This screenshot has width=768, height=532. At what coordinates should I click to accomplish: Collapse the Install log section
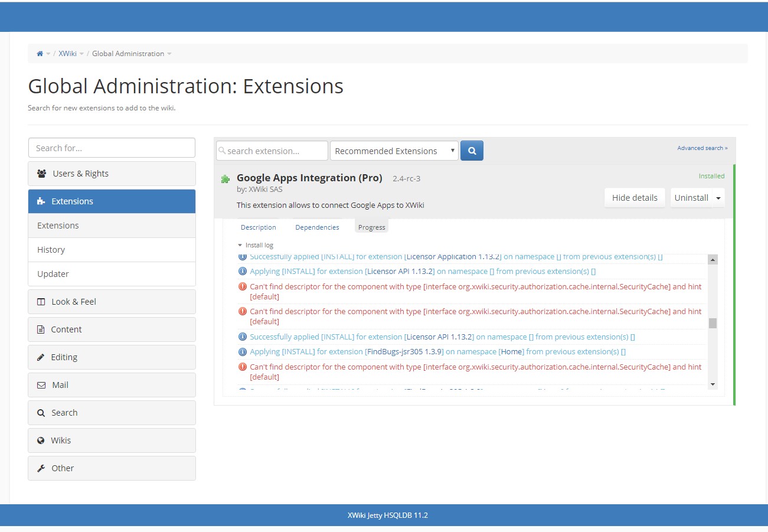click(x=240, y=244)
